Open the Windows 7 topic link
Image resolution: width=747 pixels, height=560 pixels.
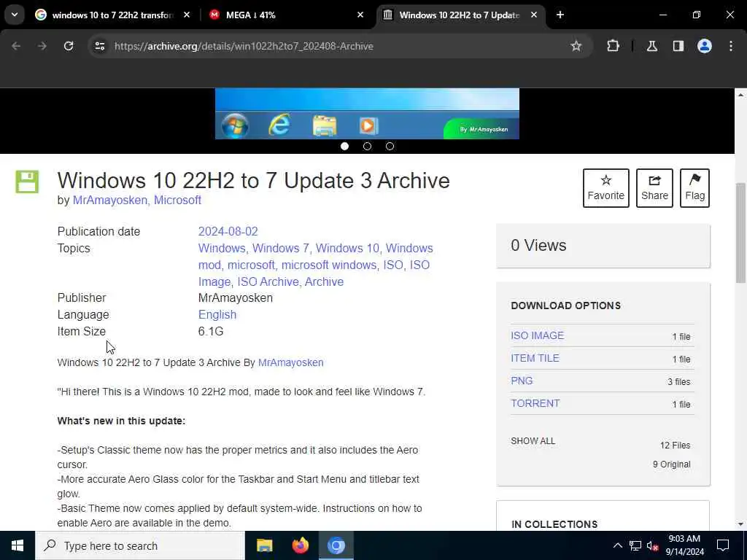coord(282,248)
